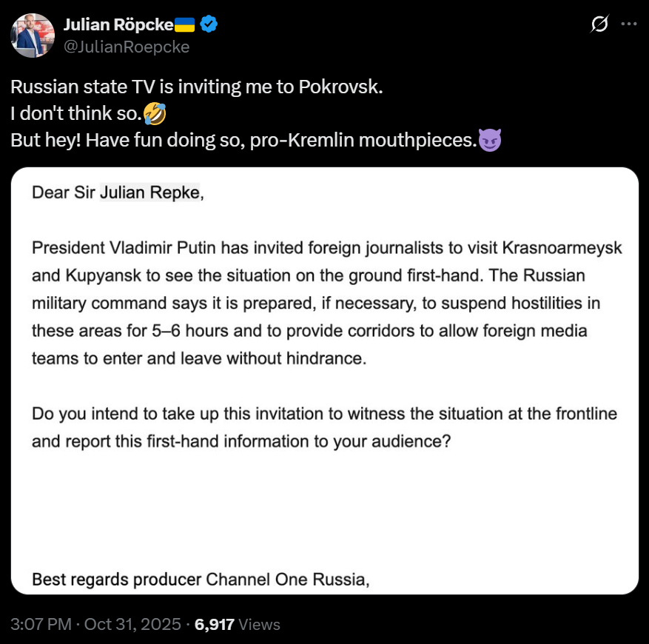Image resolution: width=649 pixels, height=644 pixels.
Task: Open the three-dot More options menu
Action: point(628,24)
